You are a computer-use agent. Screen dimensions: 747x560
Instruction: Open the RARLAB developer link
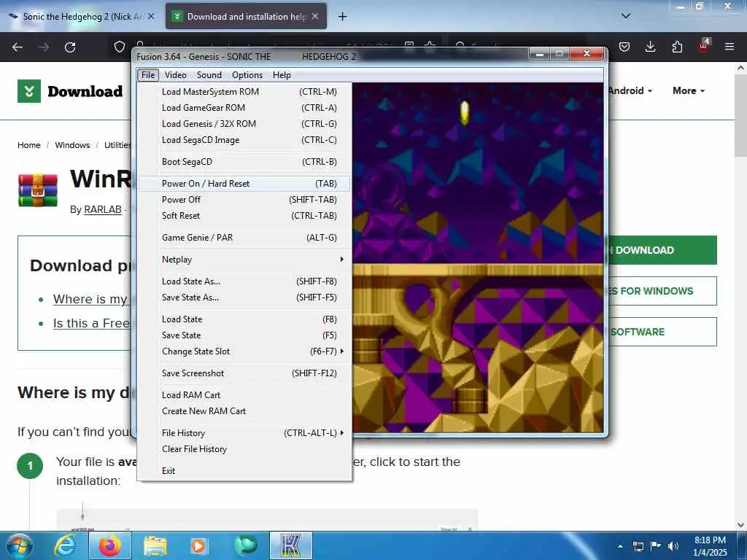click(103, 209)
